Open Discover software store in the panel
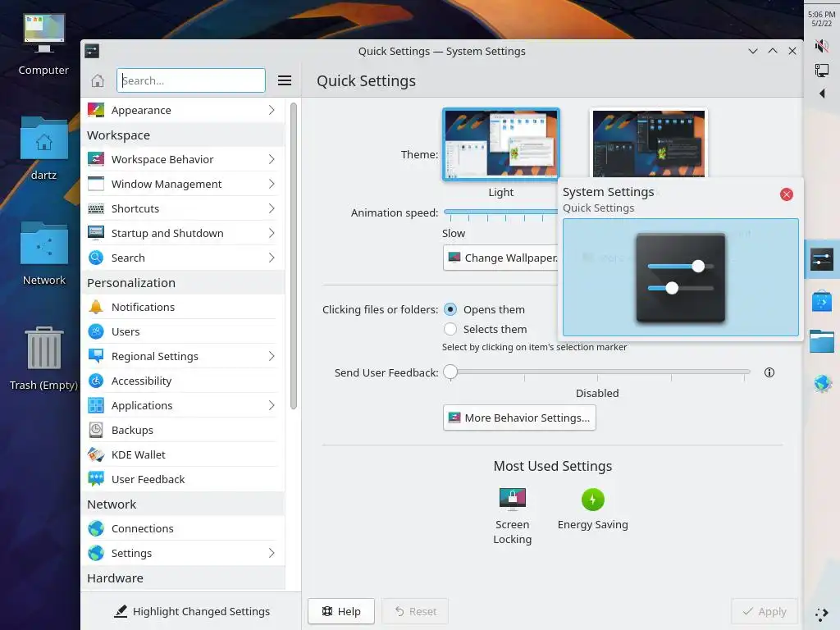Viewport: 840px width, 630px height. [821, 301]
